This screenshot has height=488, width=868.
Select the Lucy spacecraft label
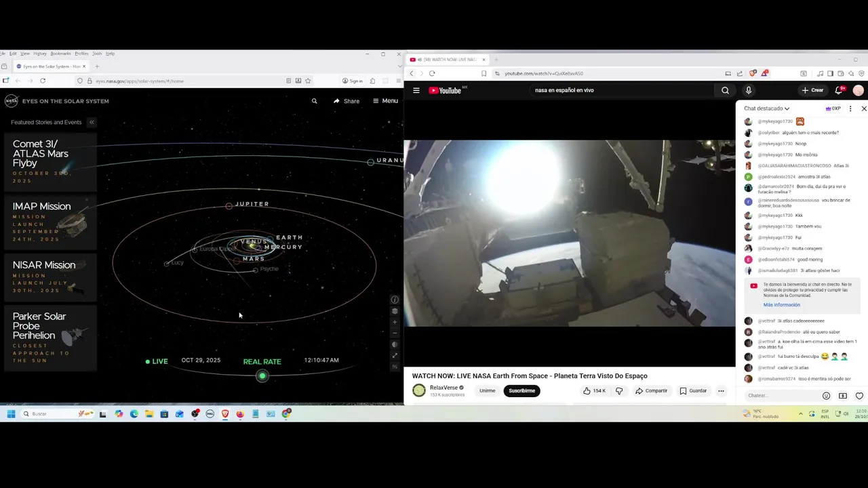click(177, 263)
